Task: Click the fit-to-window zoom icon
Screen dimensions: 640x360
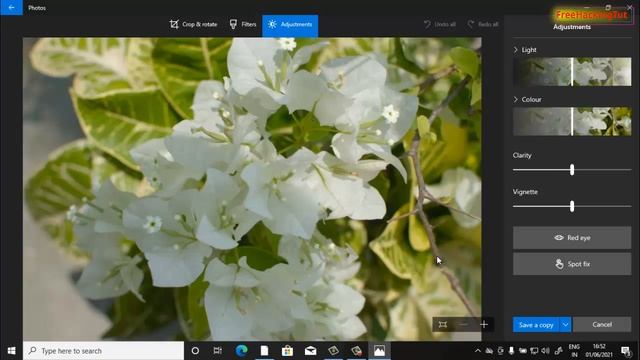Action: [x=443, y=325]
